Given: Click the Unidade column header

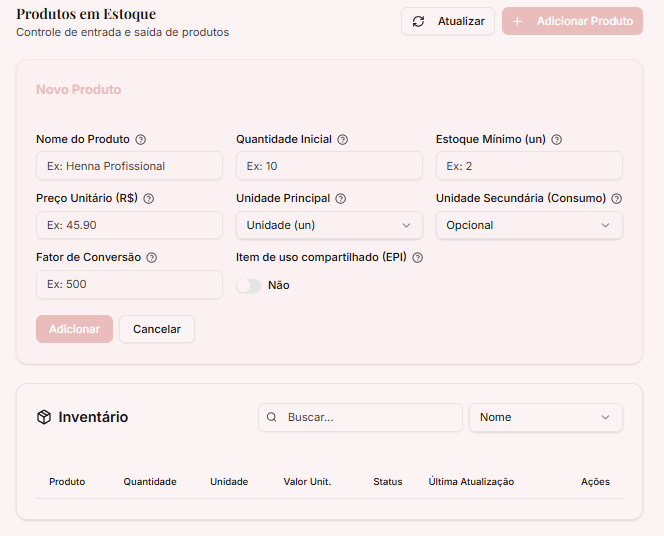Looking at the screenshot, I should pyautogui.click(x=229, y=482).
